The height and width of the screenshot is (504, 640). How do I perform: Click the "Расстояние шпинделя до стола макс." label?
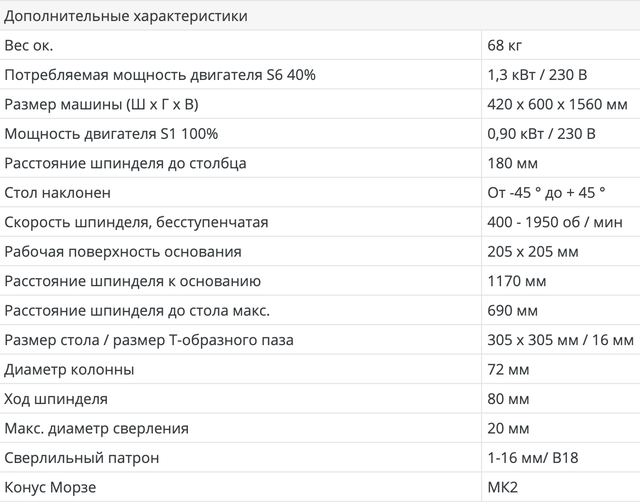pyautogui.click(x=137, y=310)
